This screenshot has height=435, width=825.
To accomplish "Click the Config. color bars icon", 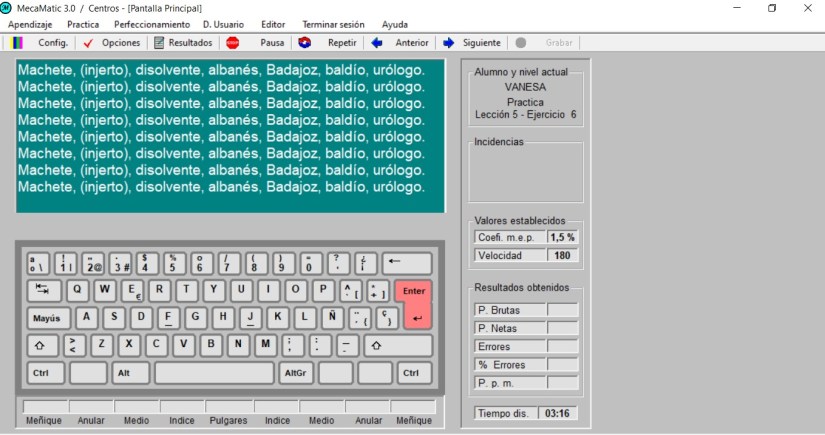I will [17, 43].
